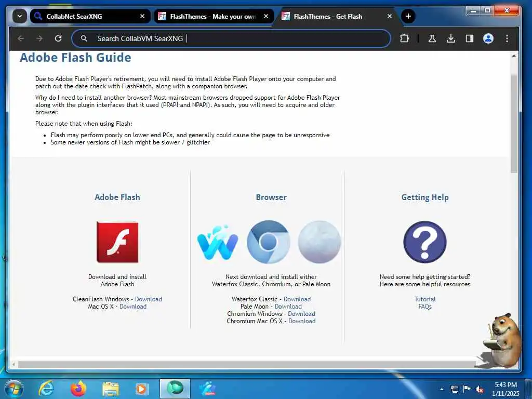Switch to FlashThemes - Make your own tab
Image resolution: width=532 pixels, height=399 pixels.
[x=214, y=16]
